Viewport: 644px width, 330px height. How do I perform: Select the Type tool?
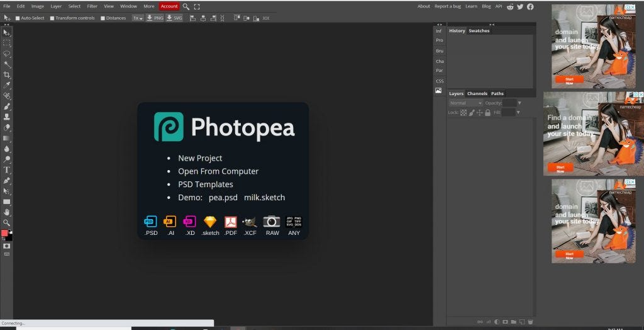[x=6, y=170]
